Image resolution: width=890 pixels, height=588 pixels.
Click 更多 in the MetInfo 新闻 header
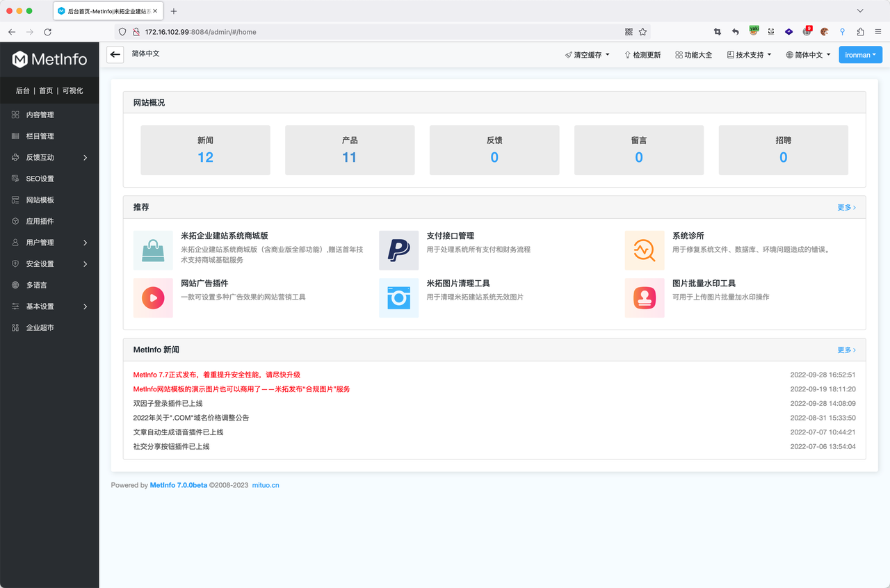[846, 350]
